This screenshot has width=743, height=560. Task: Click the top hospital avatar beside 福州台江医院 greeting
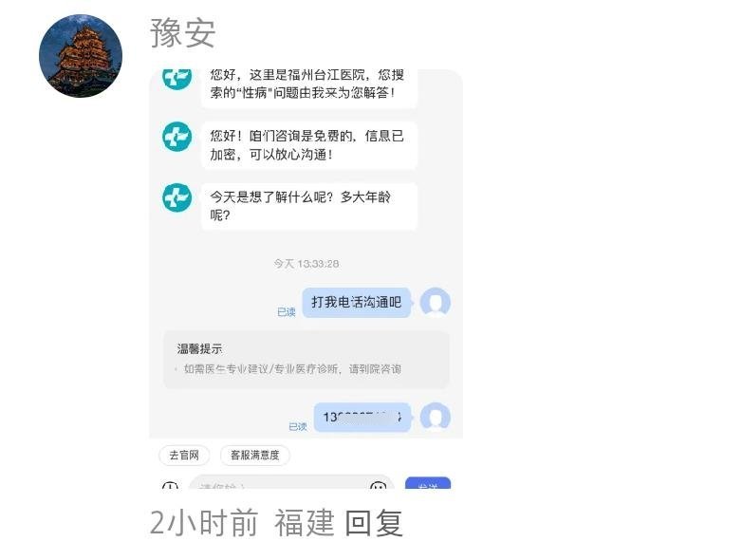click(177, 79)
